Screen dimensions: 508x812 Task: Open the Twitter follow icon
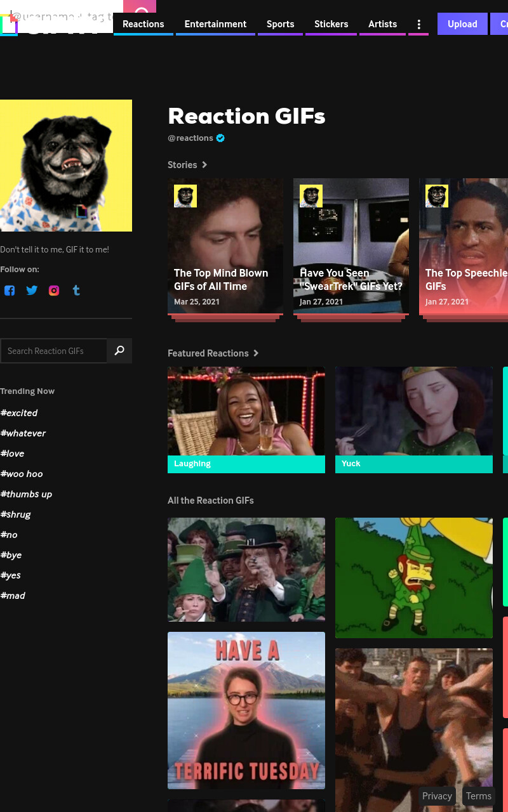coord(32,291)
